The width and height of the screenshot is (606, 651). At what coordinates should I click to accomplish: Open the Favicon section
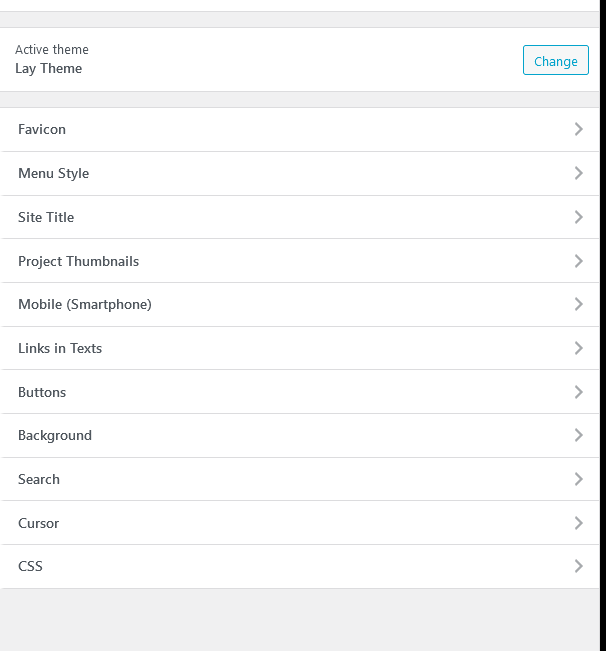[x=42, y=130]
